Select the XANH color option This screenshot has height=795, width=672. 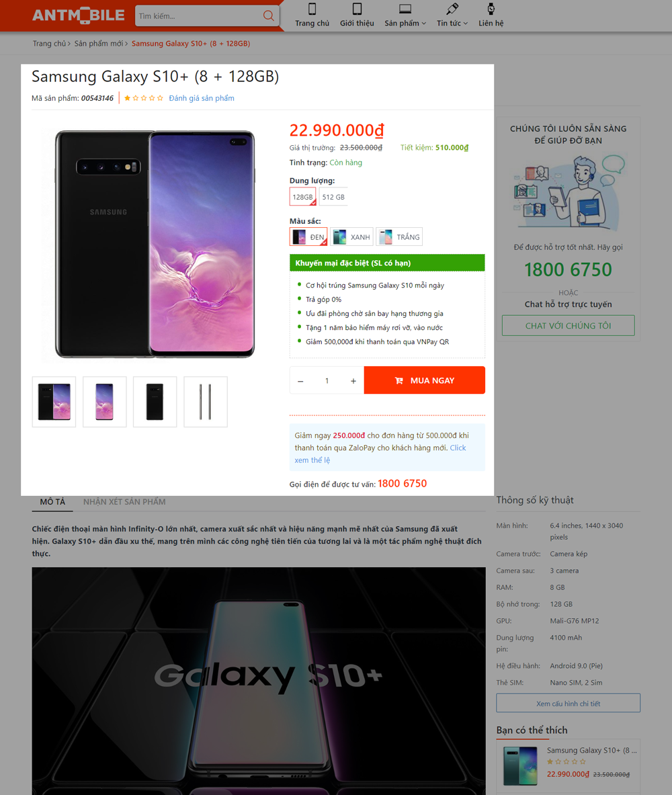(351, 237)
